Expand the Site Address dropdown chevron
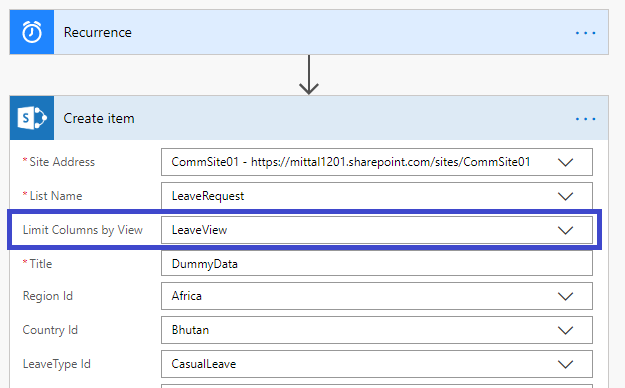Screen dimensions: 625x388 (565, 162)
